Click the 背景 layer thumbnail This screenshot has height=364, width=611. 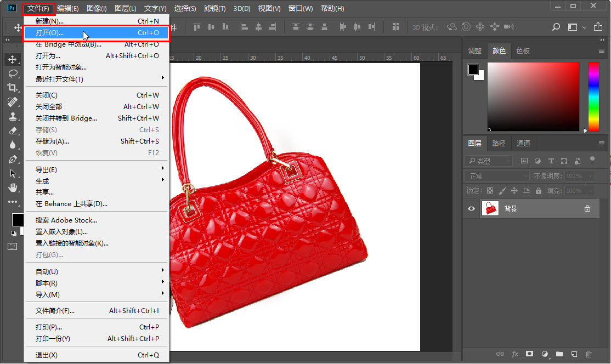[x=490, y=209]
